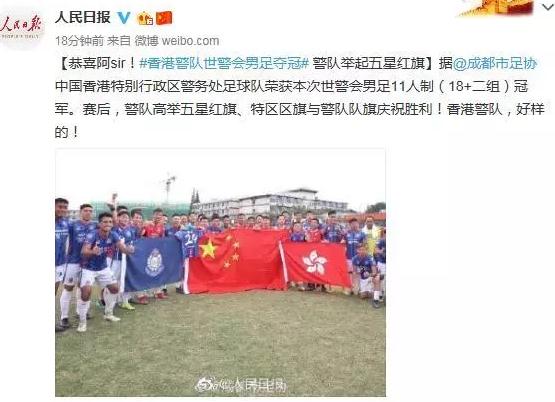The width and height of the screenshot is (555, 402).
Task: Click the Chinese national flag in photo
Action: [x=236, y=261]
